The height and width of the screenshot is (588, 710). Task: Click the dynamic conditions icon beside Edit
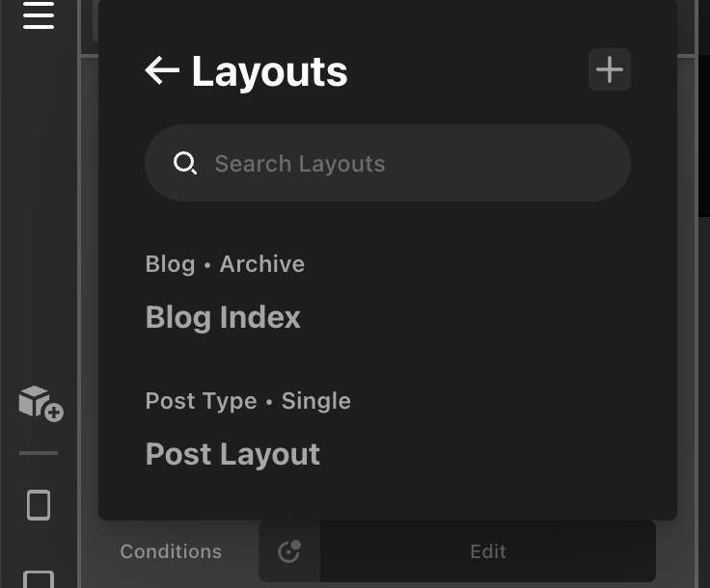click(x=289, y=551)
